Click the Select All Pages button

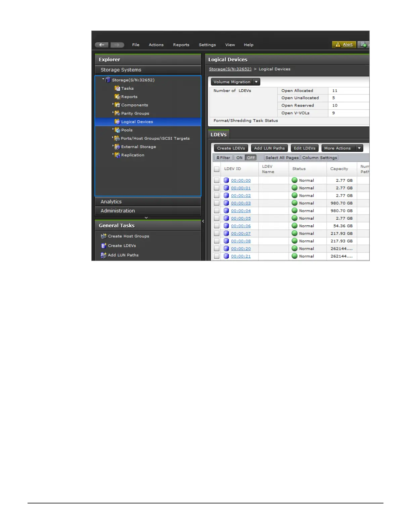point(282,158)
